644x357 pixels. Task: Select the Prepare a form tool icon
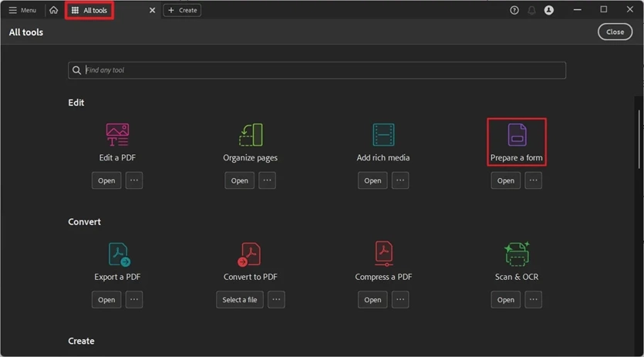517,135
